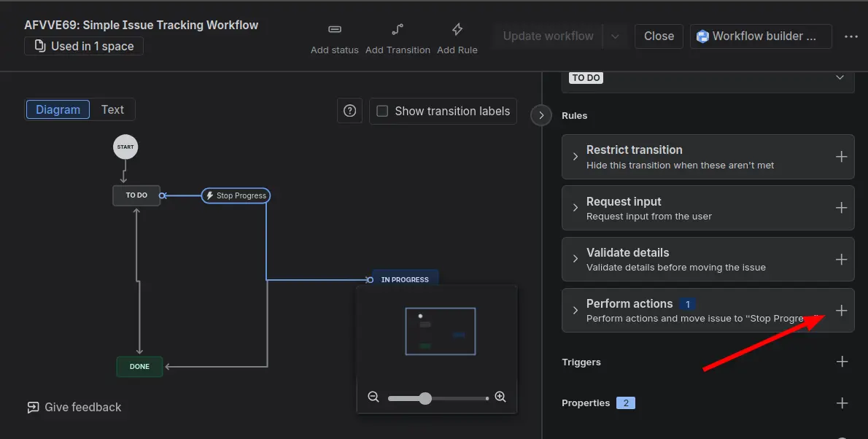The height and width of the screenshot is (439, 868).
Task: Open the help question mark icon
Action: pos(350,112)
